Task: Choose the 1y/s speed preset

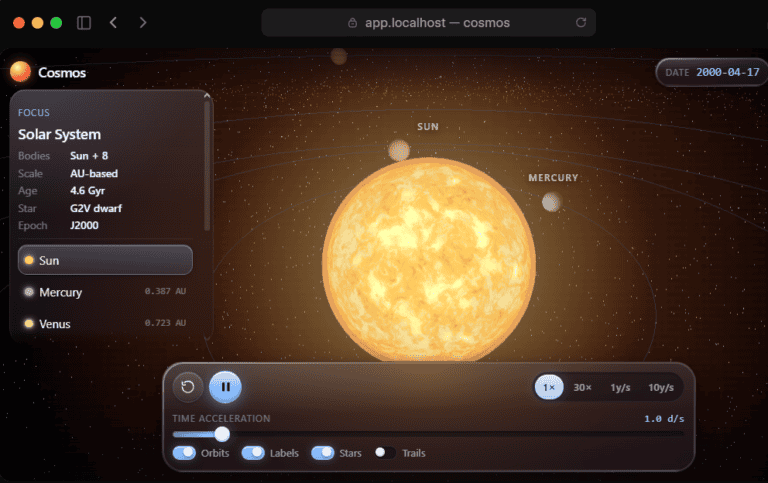Action: point(620,387)
